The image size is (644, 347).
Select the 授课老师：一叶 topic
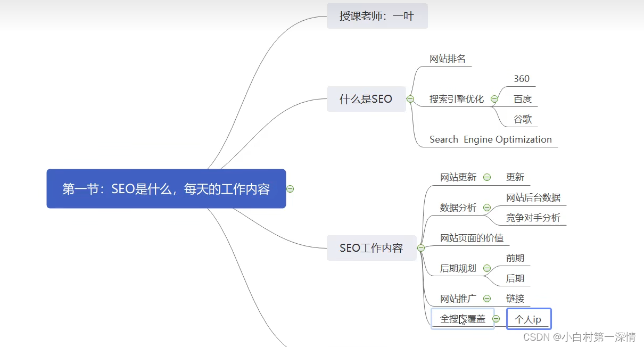click(377, 16)
